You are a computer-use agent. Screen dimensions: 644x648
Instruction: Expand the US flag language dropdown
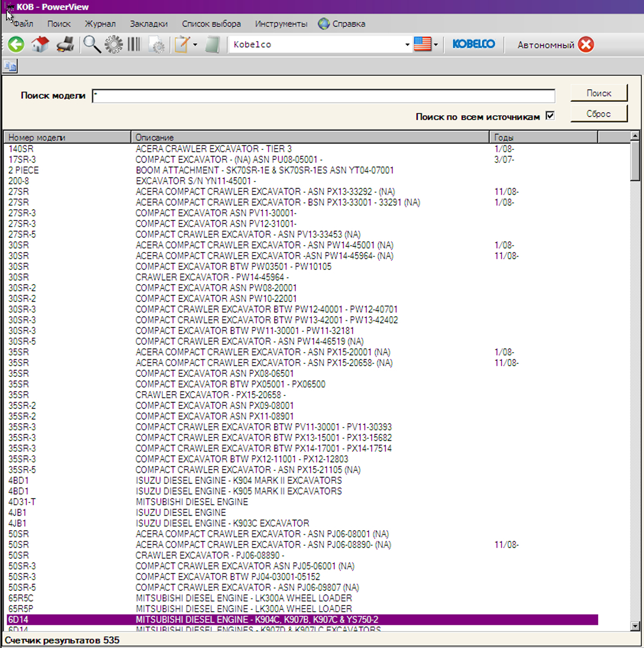click(x=436, y=45)
